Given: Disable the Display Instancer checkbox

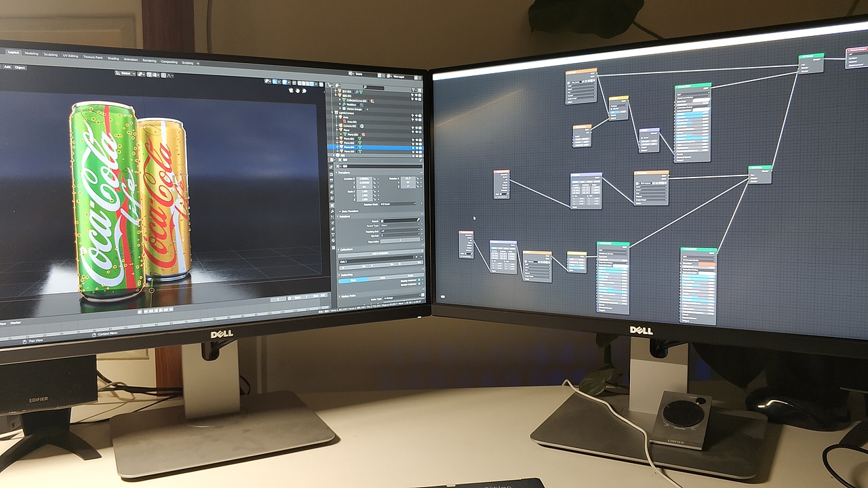Looking at the screenshot, I should [420, 279].
